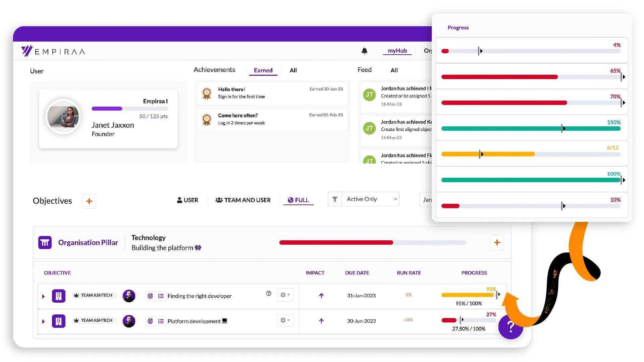
Task: Click the filter funnel icon
Action: (x=335, y=199)
